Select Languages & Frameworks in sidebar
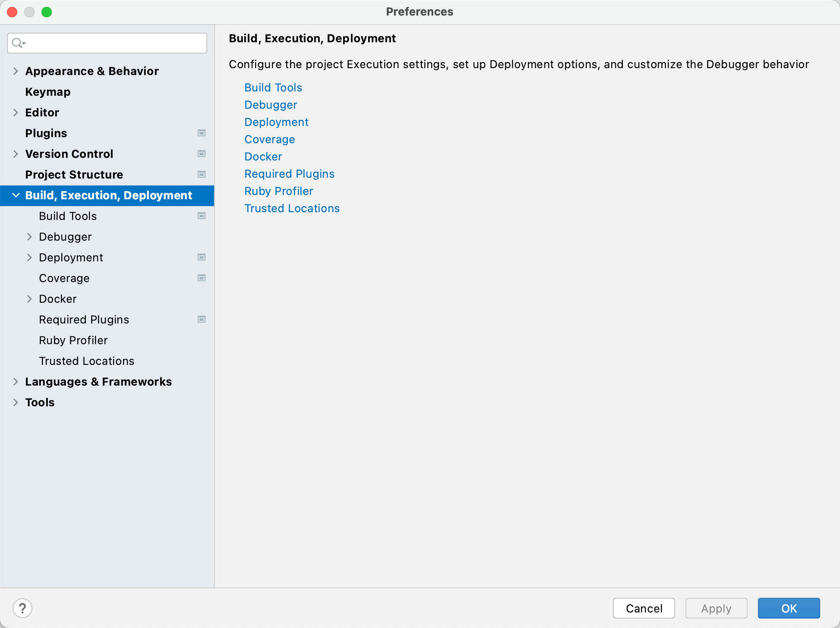The height and width of the screenshot is (628, 840). pyautogui.click(x=98, y=382)
